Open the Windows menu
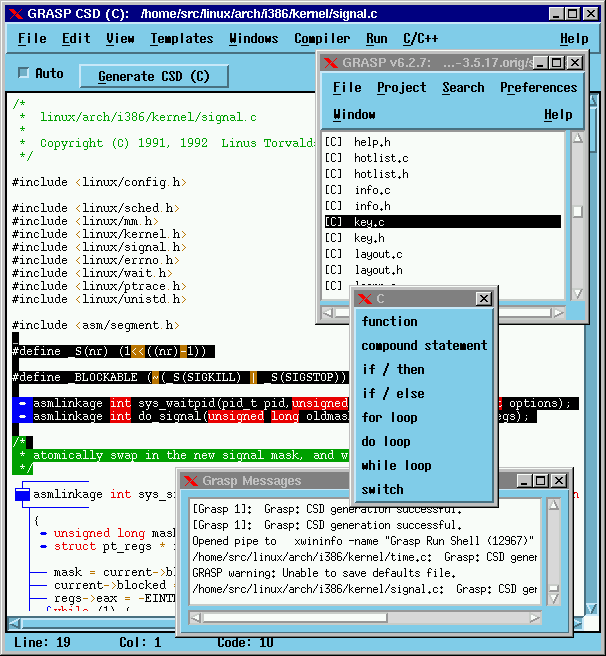This screenshot has height=656, width=606. pos(253,38)
